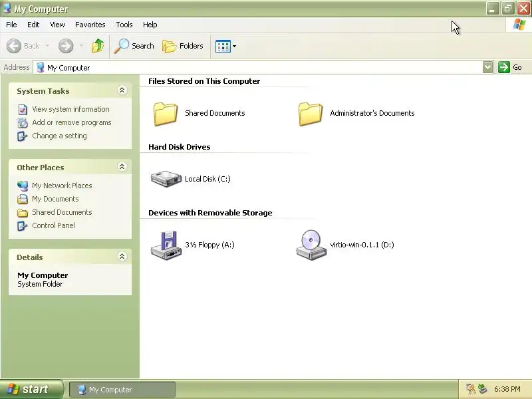Click the Hard Disk Drives group header
The height and width of the screenshot is (399, 532).
(180, 147)
